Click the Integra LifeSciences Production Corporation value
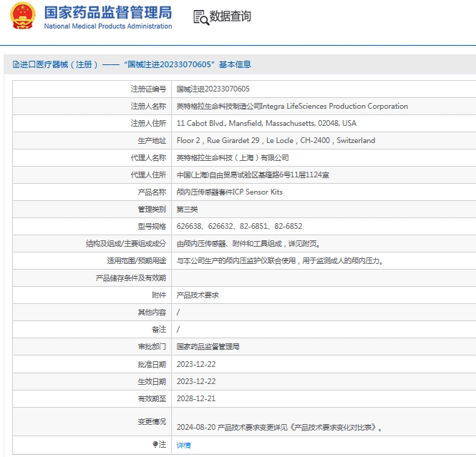 pyautogui.click(x=292, y=106)
